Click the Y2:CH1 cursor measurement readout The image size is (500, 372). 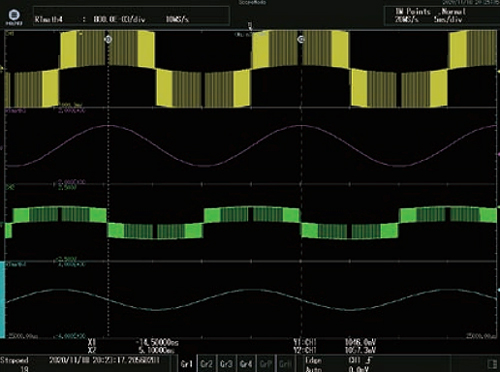(x=335, y=350)
